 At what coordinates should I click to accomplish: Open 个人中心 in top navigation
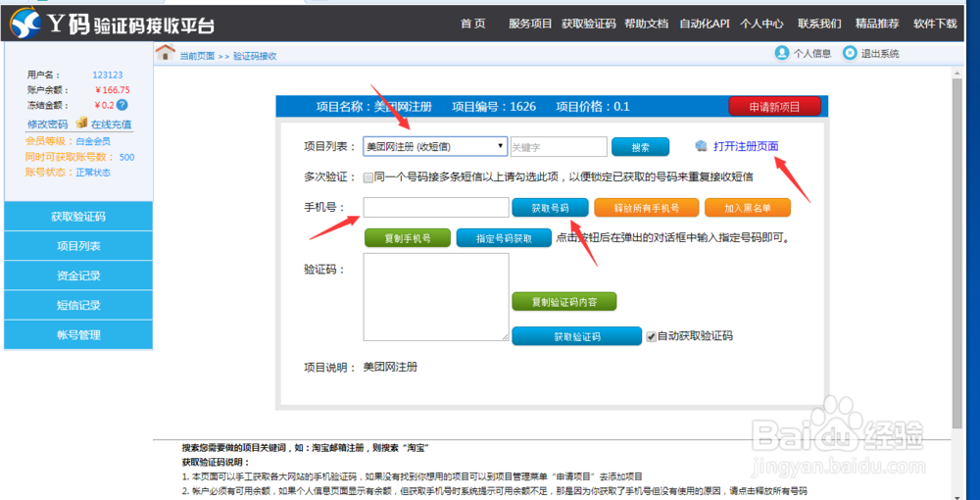pyautogui.click(x=761, y=24)
